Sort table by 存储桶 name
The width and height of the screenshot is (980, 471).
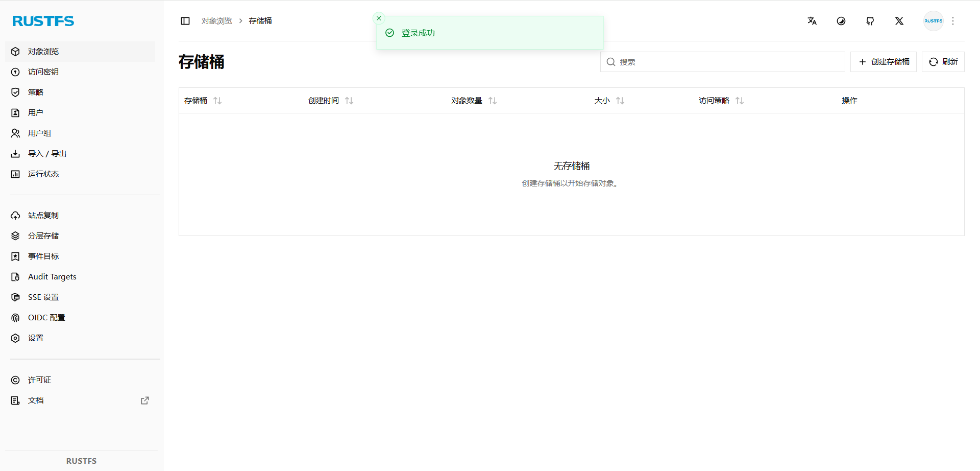point(217,101)
